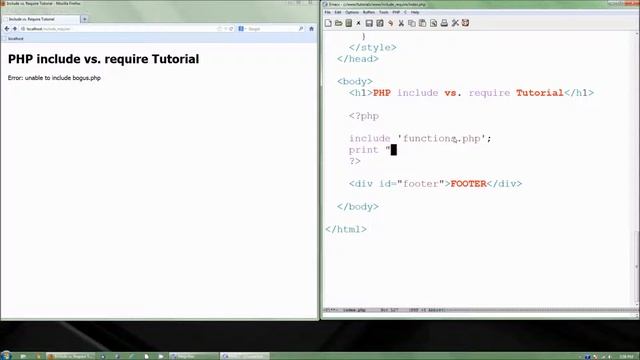Open a new Firefox tab
Screen dimensions: 640x360
tap(84, 19)
